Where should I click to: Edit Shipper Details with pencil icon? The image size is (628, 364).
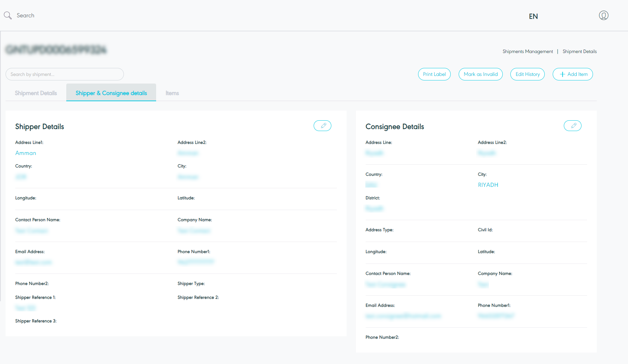pyautogui.click(x=322, y=126)
